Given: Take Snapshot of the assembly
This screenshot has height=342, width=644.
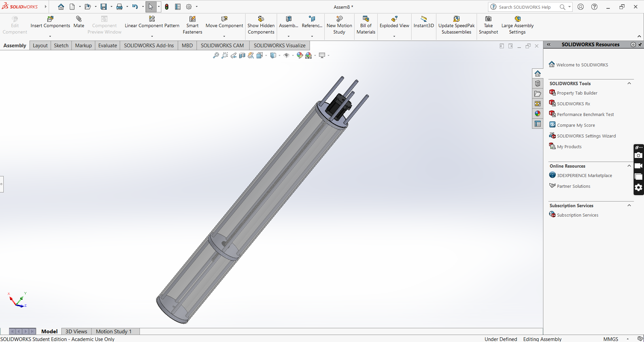Looking at the screenshot, I should click(488, 25).
